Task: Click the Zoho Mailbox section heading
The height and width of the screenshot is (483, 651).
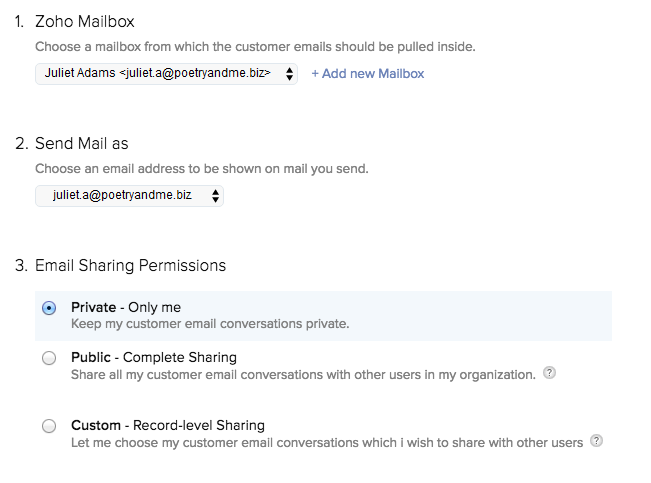Action: 85,21
